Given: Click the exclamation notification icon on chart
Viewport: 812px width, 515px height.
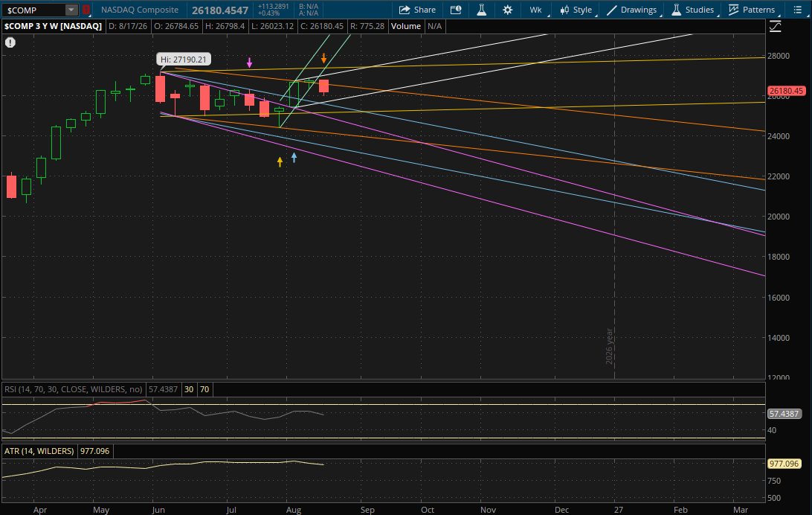Looking at the screenshot, I should pos(10,42).
